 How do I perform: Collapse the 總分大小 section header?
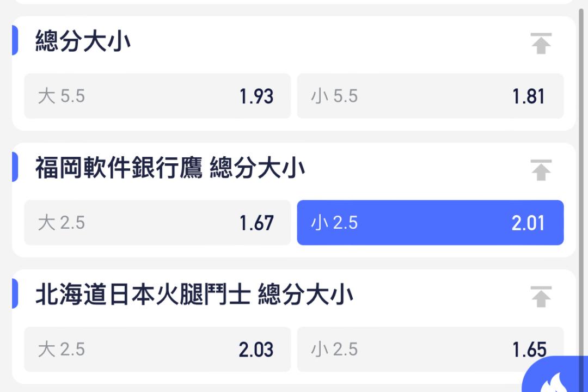[83, 41]
